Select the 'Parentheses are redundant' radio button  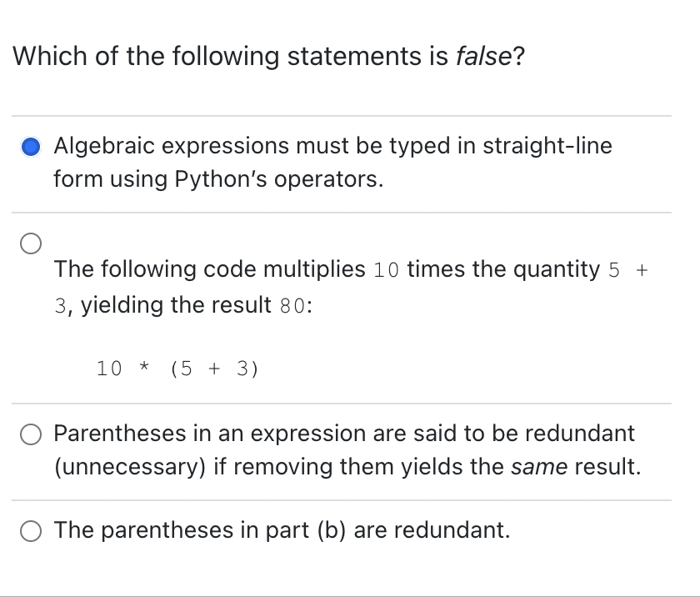point(31,434)
